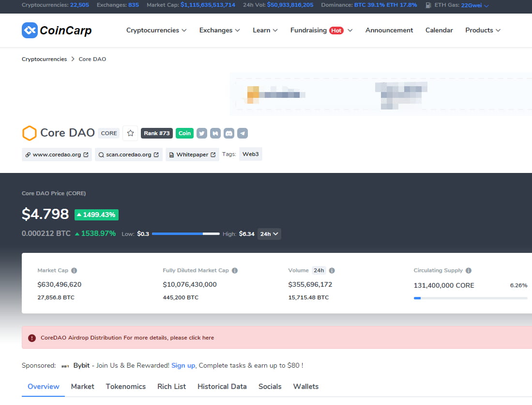The width and height of the screenshot is (532, 405).
Task: Switch to the Tokenomics tab
Action: click(125, 386)
